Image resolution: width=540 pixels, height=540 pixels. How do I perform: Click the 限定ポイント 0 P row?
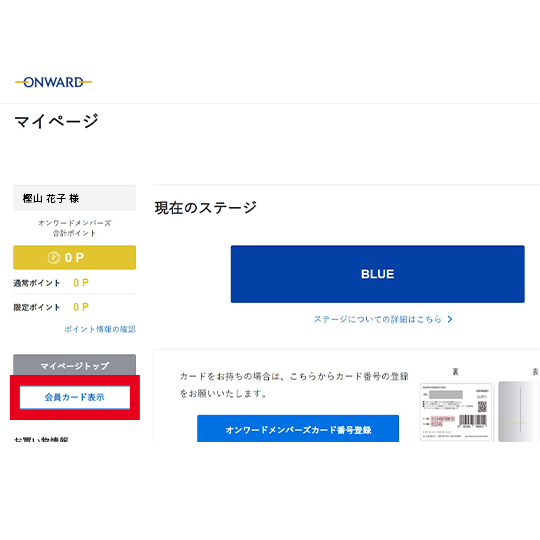point(74,307)
